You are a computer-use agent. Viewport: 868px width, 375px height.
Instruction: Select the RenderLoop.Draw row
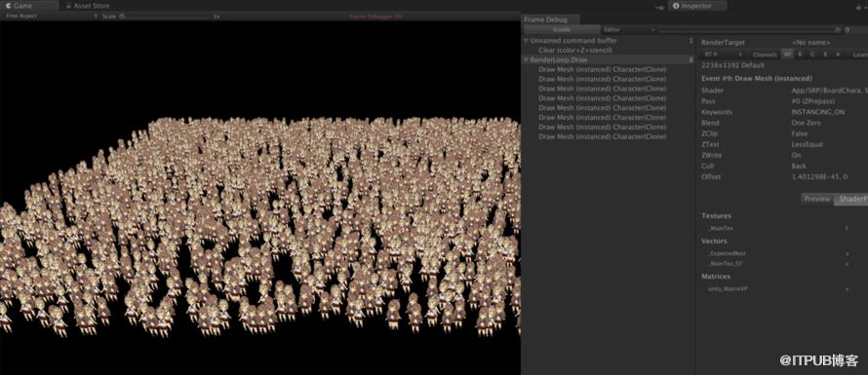(609, 59)
